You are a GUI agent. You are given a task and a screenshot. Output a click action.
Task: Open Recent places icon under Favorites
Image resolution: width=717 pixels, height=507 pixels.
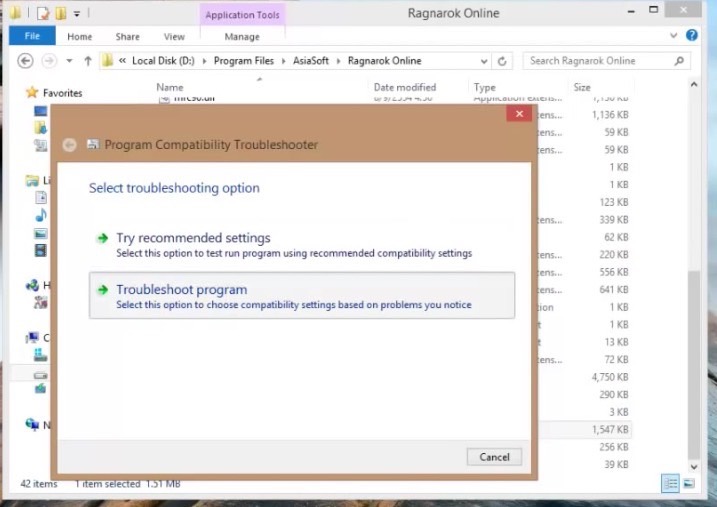coord(40,145)
